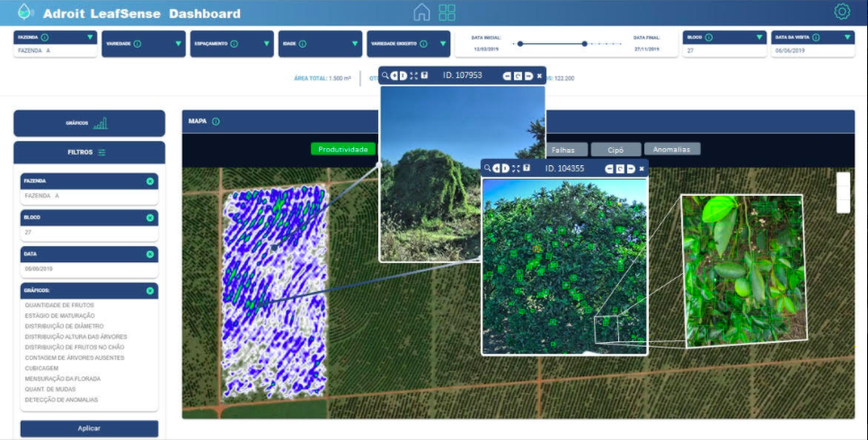Show info for Espaçamento filter
The width and height of the screenshot is (868, 440).
[x=235, y=44]
